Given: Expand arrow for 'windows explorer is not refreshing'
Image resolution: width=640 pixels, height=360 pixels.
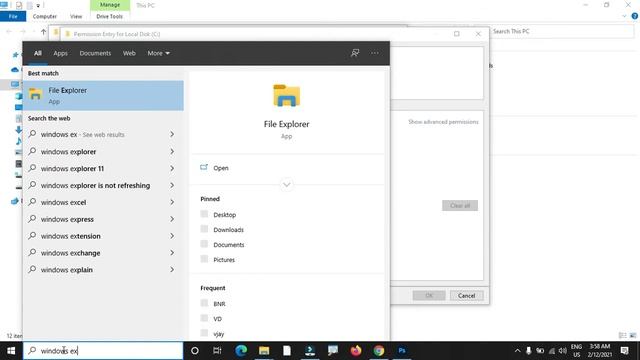Looking at the screenshot, I should (x=172, y=185).
